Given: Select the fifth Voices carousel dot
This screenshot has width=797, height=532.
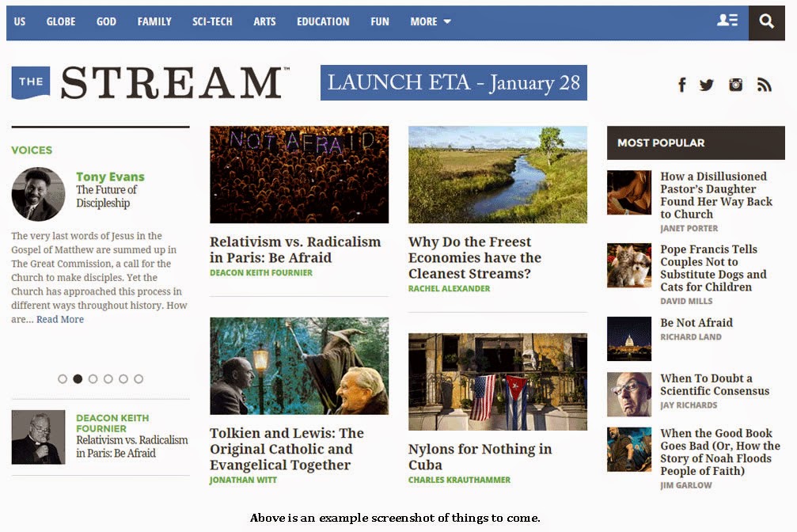Looking at the screenshot, I should pos(123,379).
